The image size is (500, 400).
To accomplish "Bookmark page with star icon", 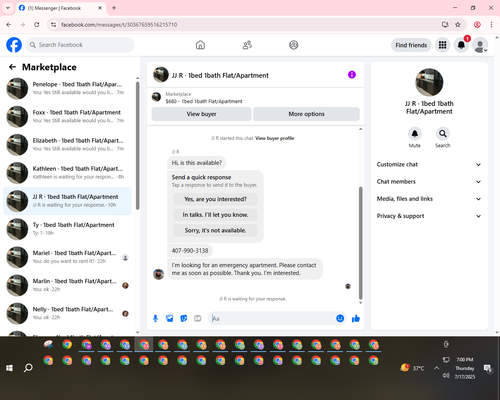I will click(x=458, y=25).
